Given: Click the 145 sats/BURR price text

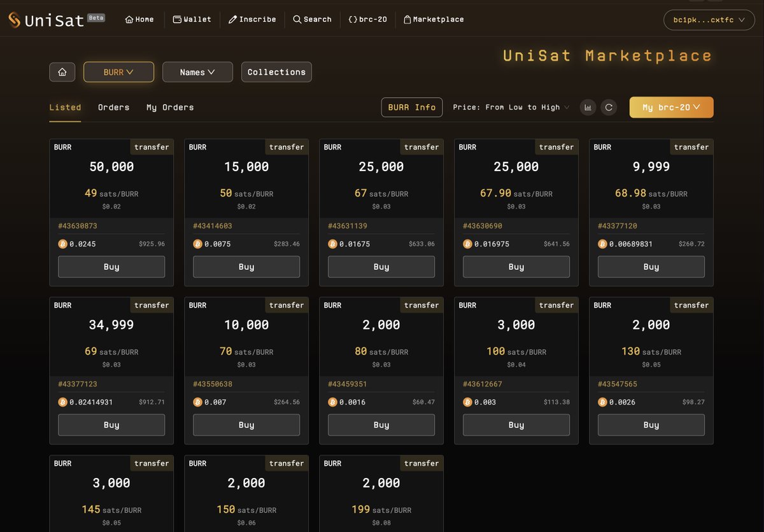Looking at the screenshot, I should (x=111, y=510).
